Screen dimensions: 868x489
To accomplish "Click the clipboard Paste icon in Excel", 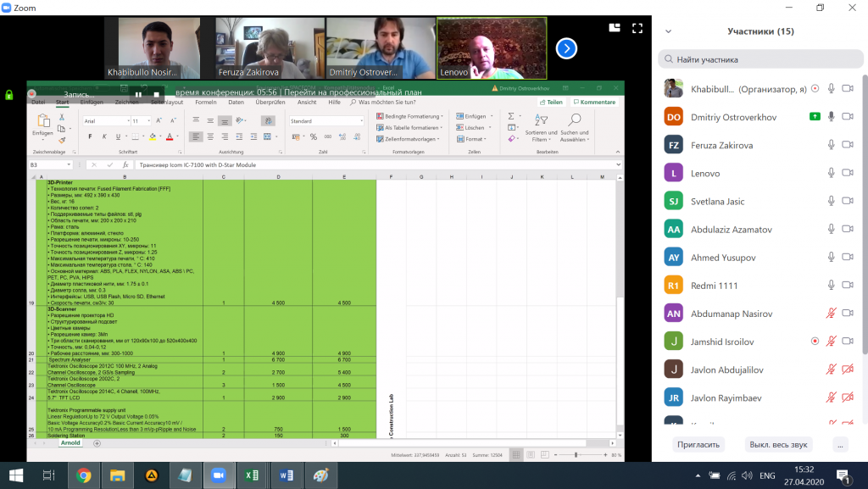I will click(42, 120).
